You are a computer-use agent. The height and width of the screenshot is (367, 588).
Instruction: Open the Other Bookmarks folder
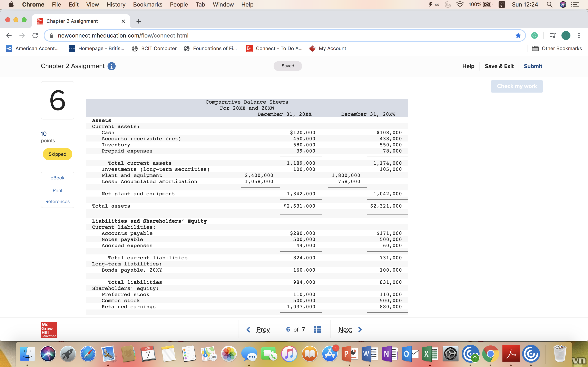557,48
